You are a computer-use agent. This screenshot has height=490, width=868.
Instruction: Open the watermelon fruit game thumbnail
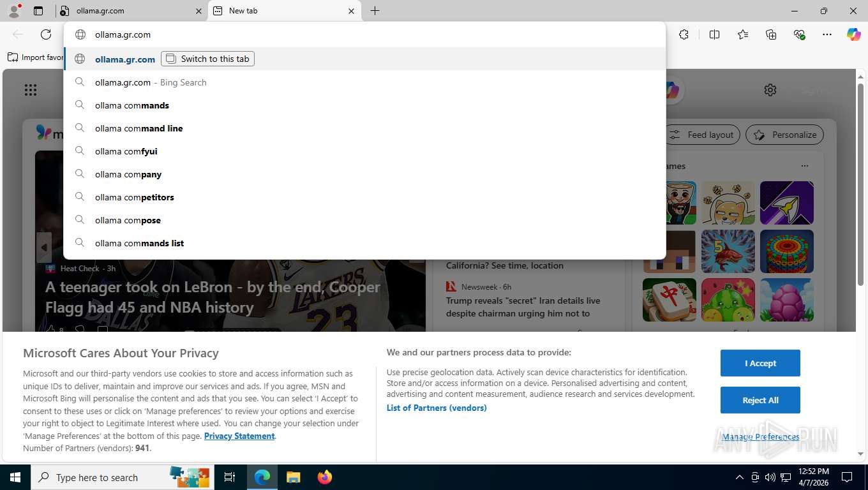728,300
